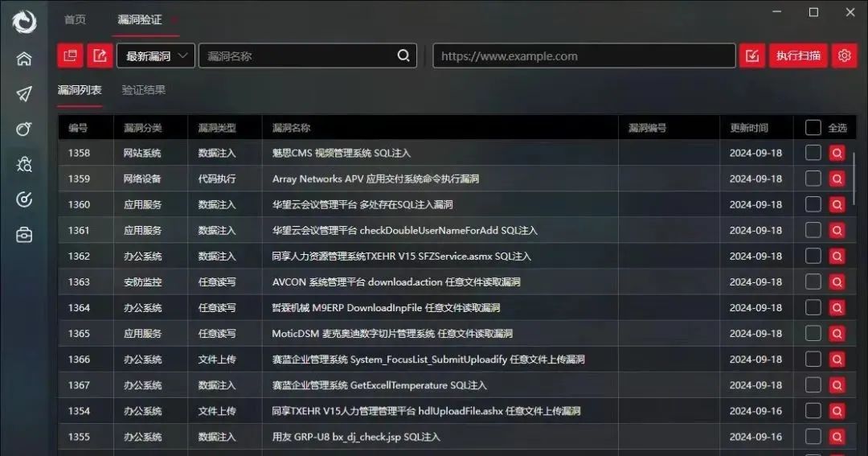Click the red export toolbar button

[x=100, y=56]
